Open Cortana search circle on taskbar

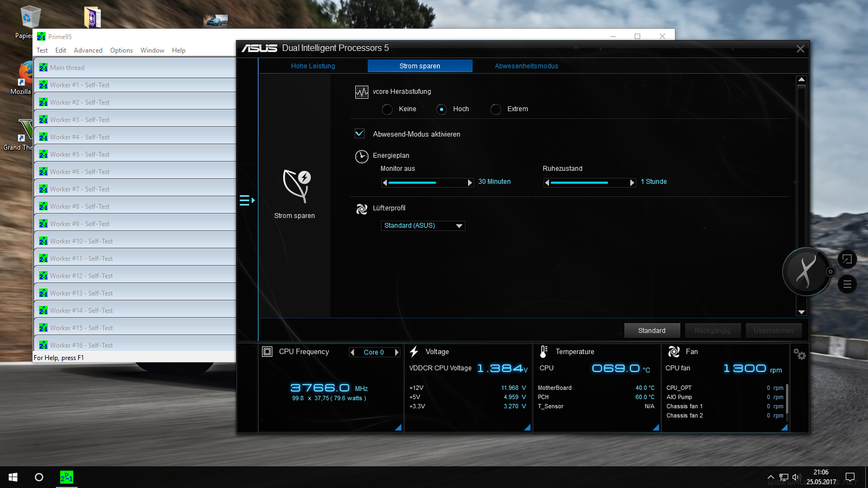click(39, 477)
